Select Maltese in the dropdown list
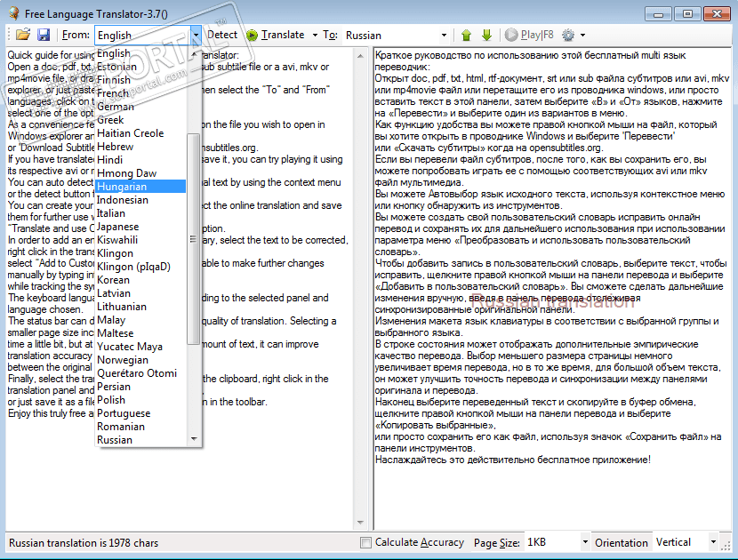 click(140, 333)
